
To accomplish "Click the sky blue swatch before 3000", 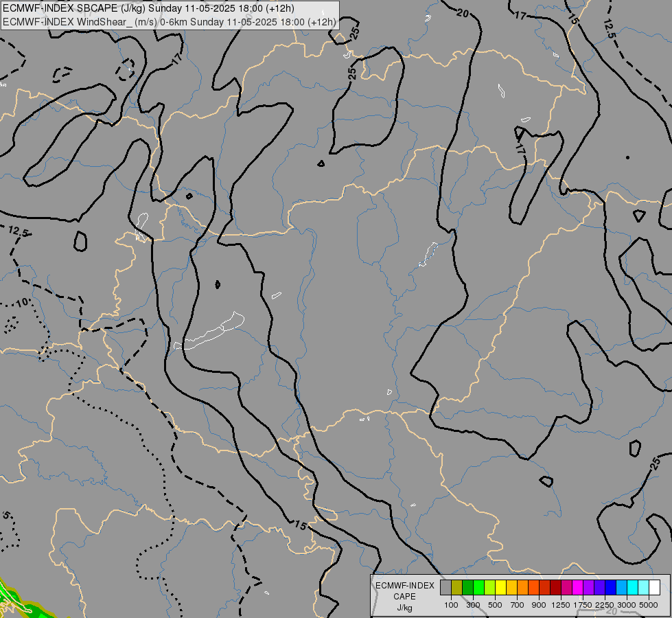I will (621, 588).
